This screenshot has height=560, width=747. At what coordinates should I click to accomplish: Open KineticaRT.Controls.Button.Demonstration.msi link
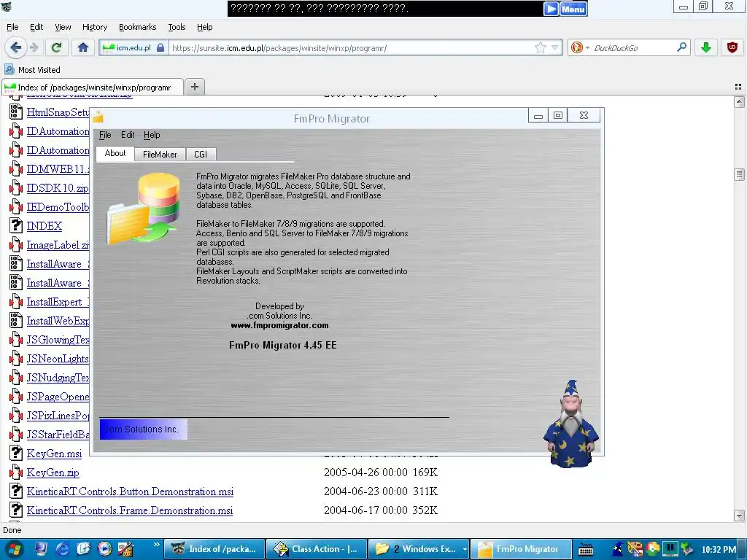[x=130, y=491]
